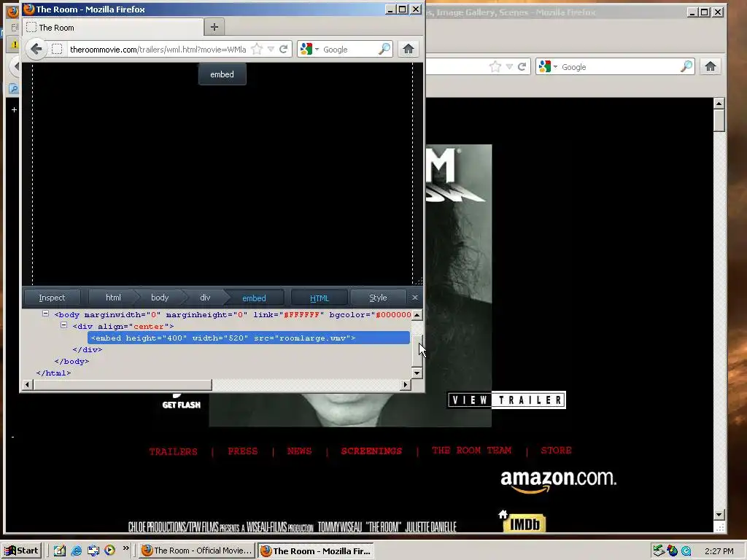
Task: Select html breadcrumb in inspector
Action: tap(113, 297)
